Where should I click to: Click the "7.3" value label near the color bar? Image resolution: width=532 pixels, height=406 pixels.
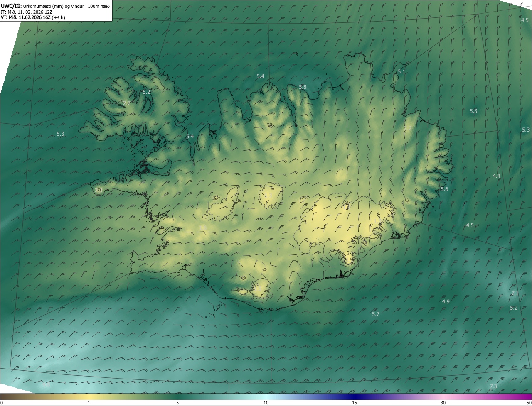493,386
